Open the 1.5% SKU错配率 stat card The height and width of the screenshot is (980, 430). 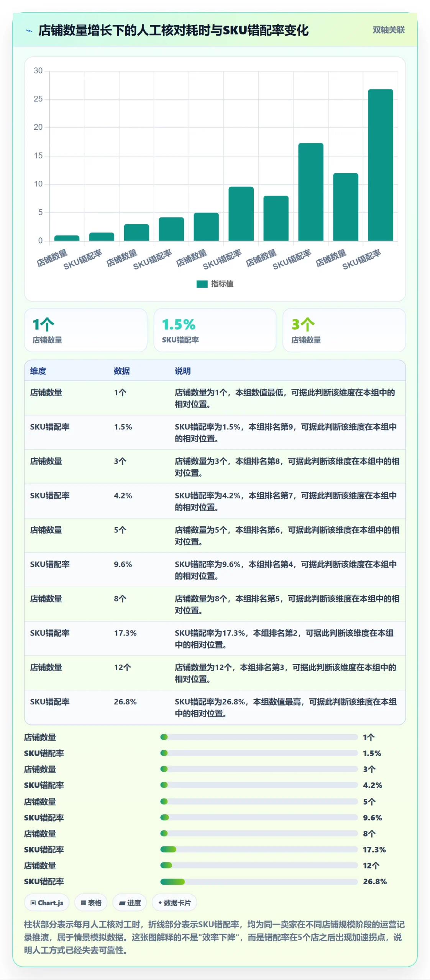click(x=215, y=330)
